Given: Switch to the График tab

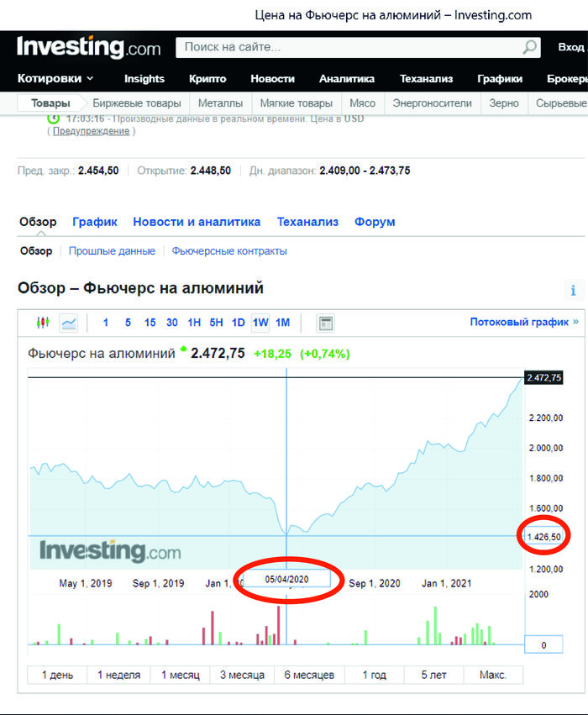Looking at the screenshot, I should point(95,222).
